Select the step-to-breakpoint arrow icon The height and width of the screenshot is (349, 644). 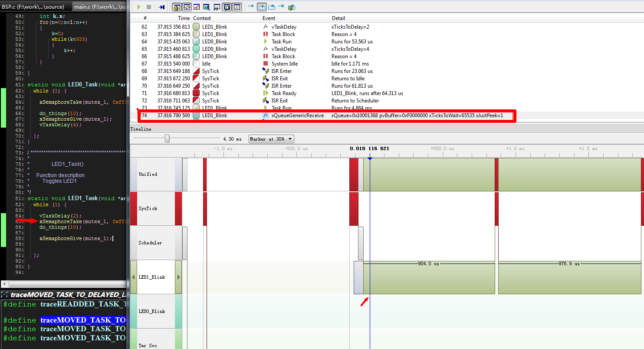coord(161,7)
